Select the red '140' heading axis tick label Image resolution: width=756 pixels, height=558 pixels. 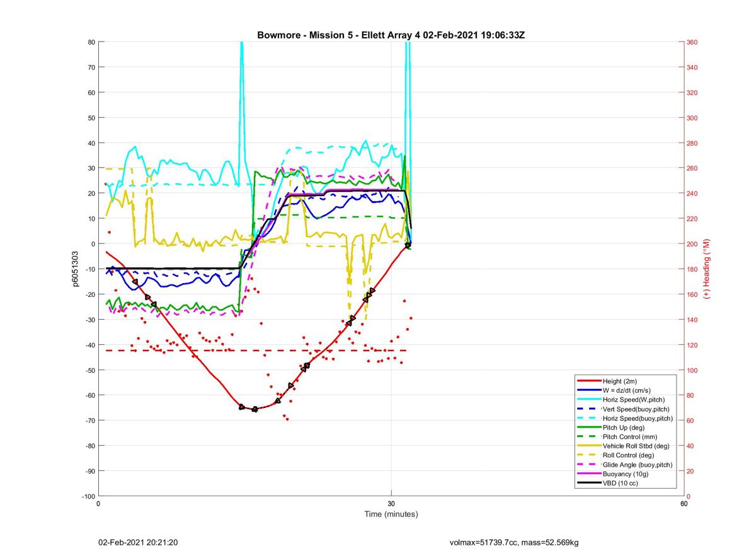click(692, 320)
